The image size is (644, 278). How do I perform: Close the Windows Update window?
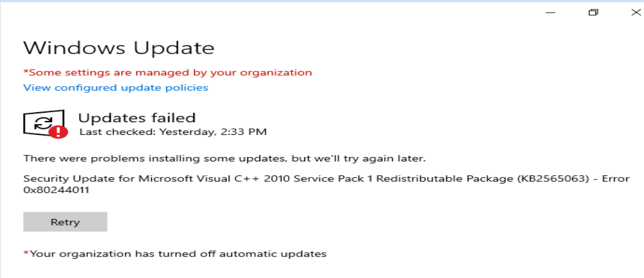coord(635,13)
